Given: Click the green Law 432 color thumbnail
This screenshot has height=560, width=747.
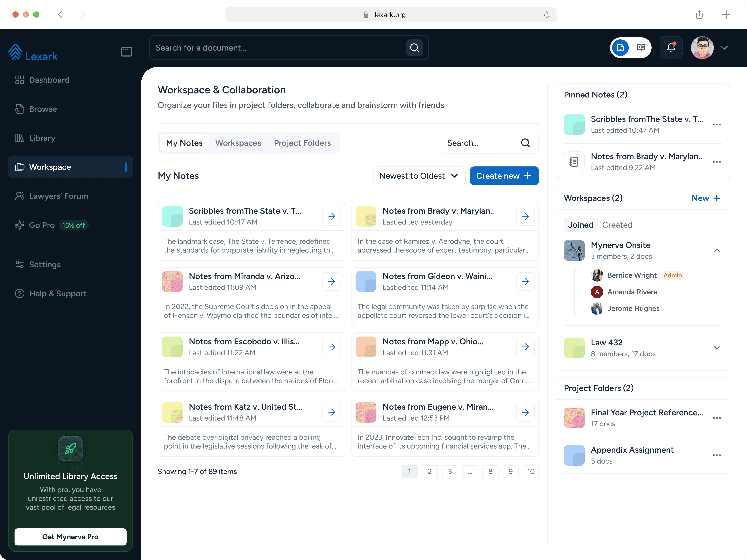Looking at the screenshot, I should (x=574, y=348).
